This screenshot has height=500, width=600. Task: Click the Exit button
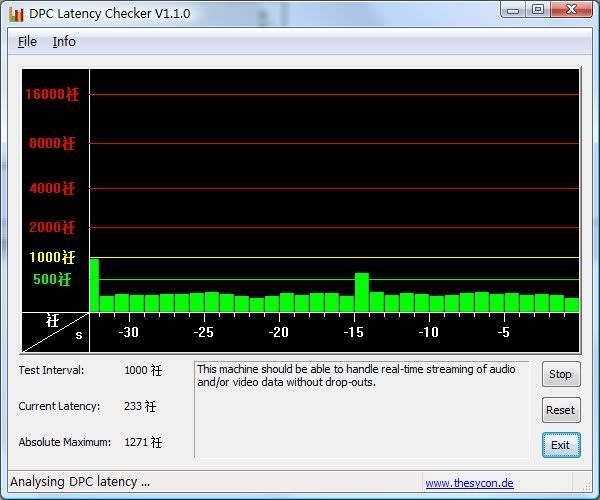[561, 445]
